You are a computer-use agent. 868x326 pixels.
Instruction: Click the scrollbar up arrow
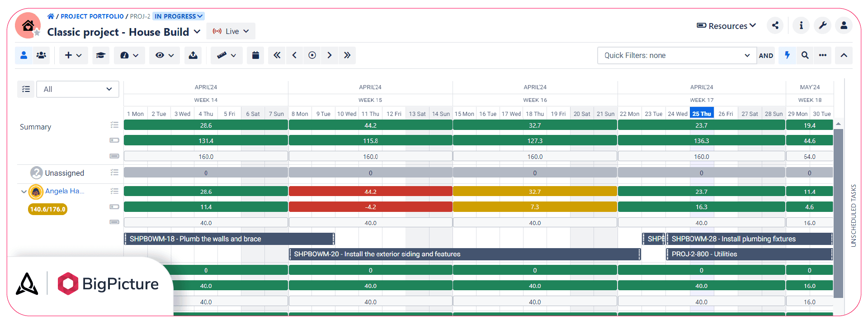[838, 124]
